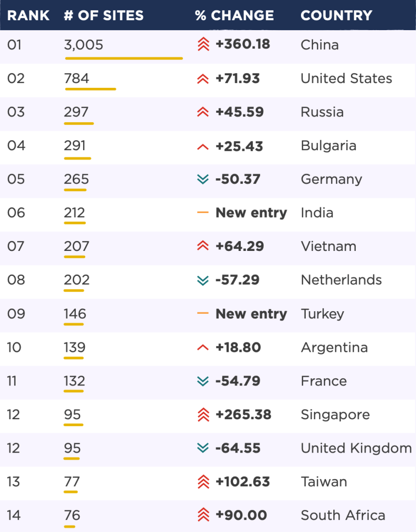Select the # OF SITES column header

[104, 16]
